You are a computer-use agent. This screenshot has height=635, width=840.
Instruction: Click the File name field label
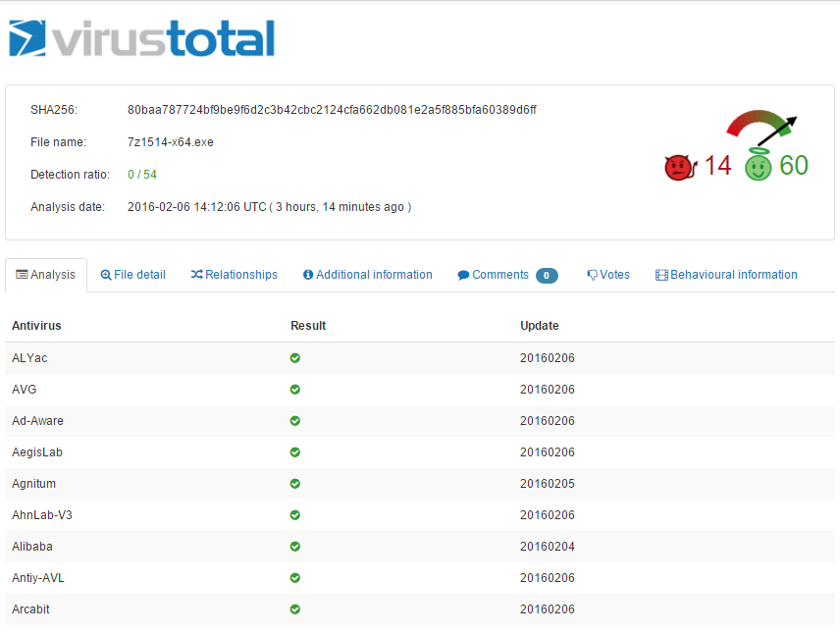(x=59, y=142)
